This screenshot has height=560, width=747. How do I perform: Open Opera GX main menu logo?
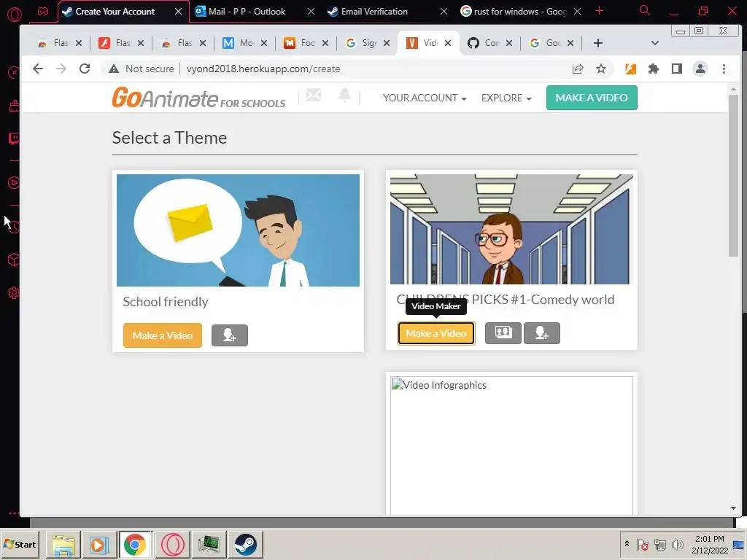click(15, 13)
